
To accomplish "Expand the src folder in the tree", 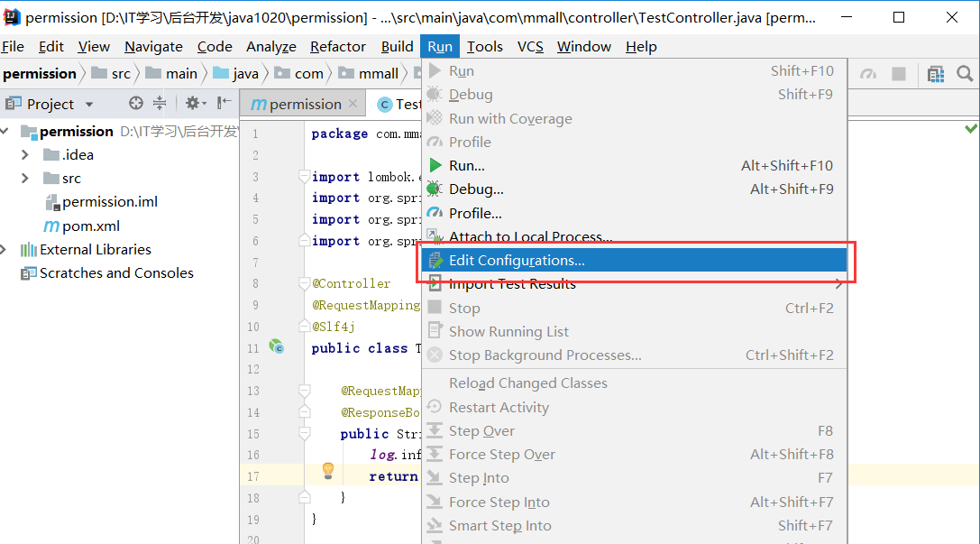I will (24, 179).
